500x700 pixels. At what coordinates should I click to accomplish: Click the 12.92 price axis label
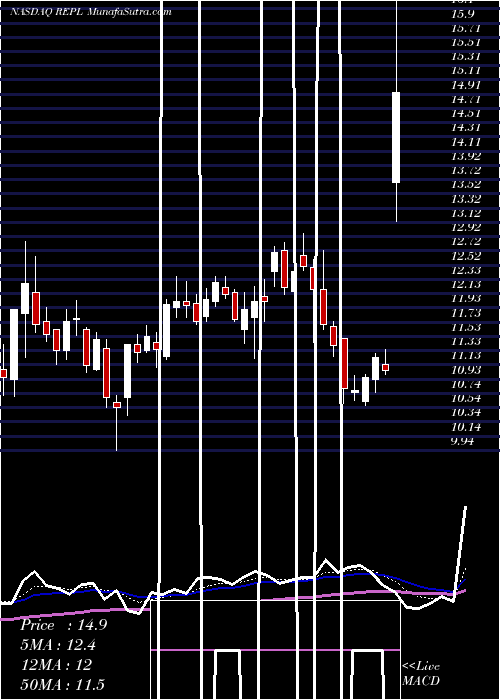466,227
